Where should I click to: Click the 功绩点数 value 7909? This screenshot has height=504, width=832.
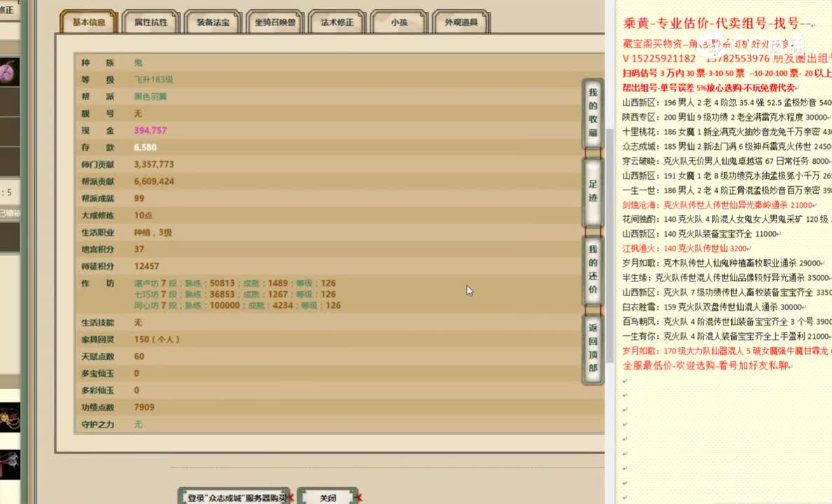point(144,407)
